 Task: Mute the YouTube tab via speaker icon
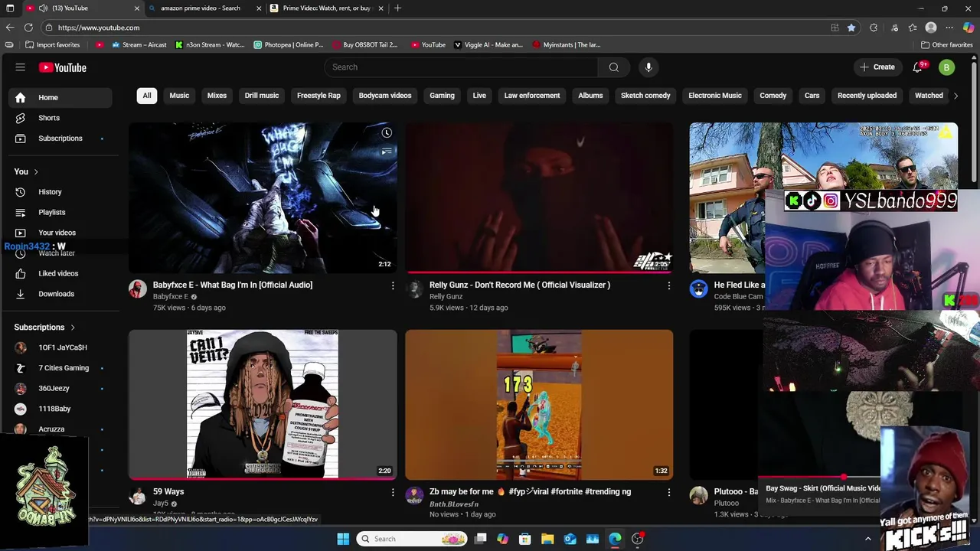(43, 8)
